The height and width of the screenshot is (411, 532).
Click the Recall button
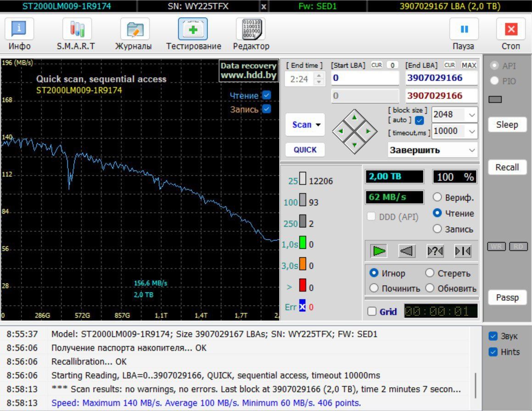pos(507,167)
